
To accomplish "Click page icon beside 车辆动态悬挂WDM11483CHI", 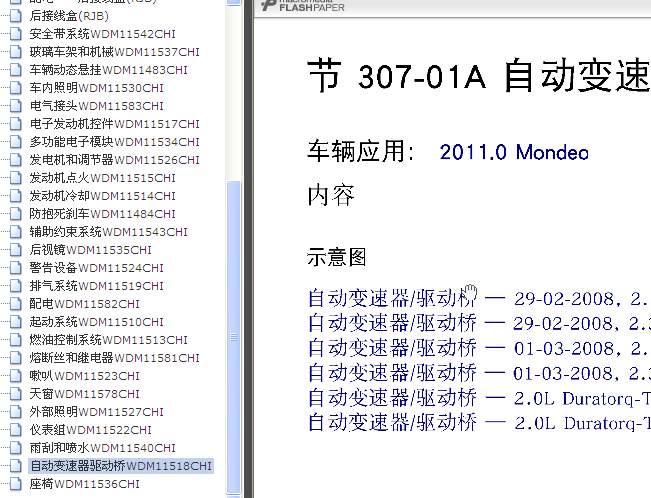I will point(16,70).
